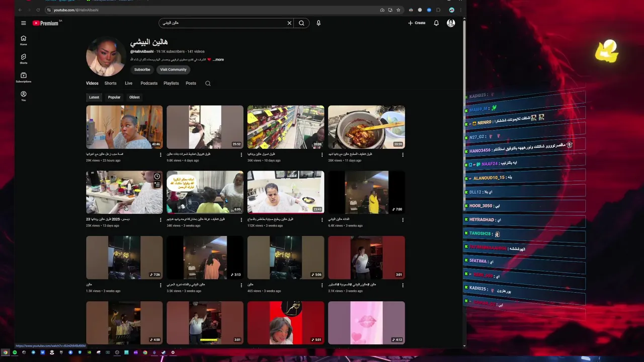Switch to the Posts tab
Screen dimensions: 644x362
(191, 83)
